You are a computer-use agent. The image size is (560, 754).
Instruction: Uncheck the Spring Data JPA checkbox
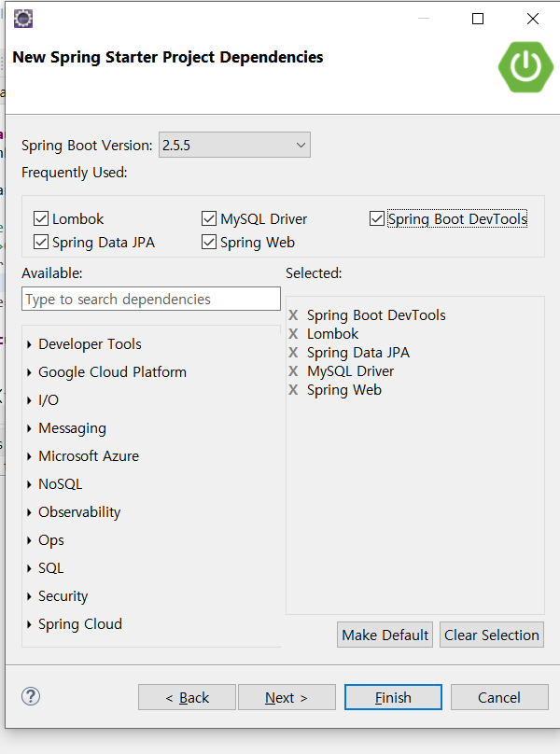[41, 242]
